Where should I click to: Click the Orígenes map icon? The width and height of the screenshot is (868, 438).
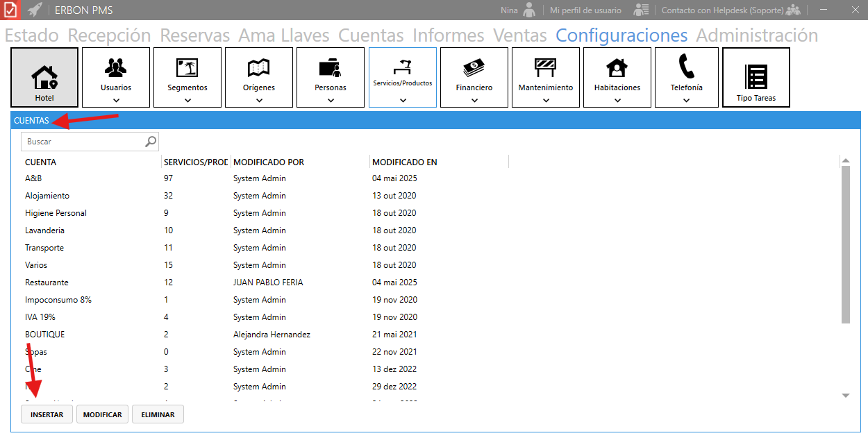click(x=258, y=67)
